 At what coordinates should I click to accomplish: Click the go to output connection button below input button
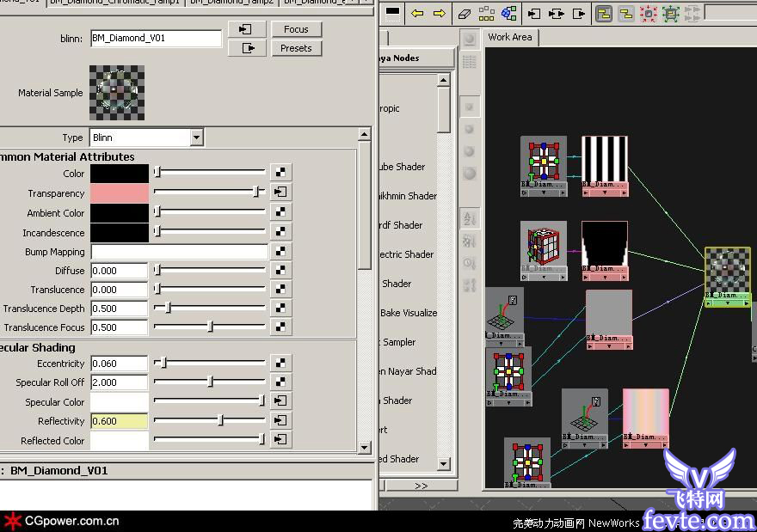point(246,48)
